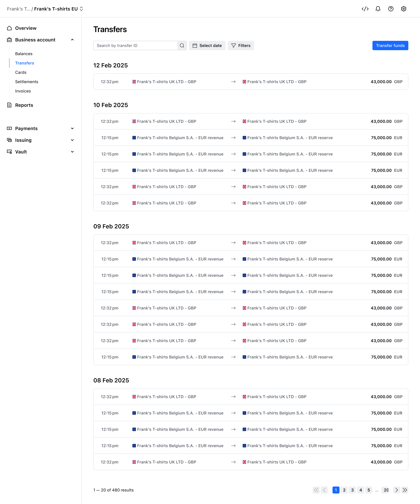Click the 10 Feb 2025 date heading

tap(111, 105)
